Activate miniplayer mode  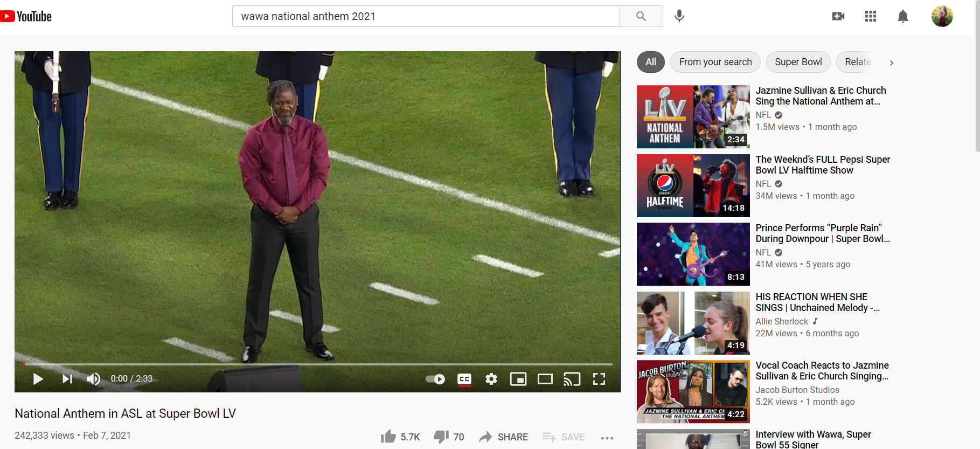(x=518, y=379)
